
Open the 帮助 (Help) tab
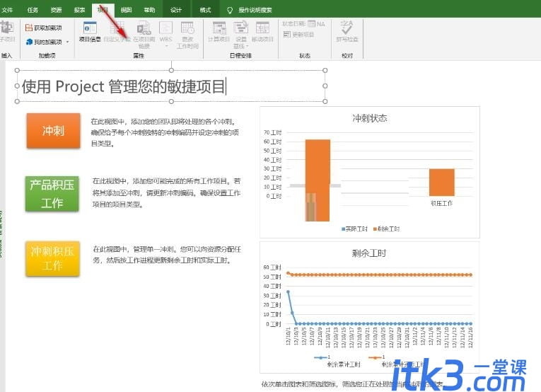pos(149,10)
